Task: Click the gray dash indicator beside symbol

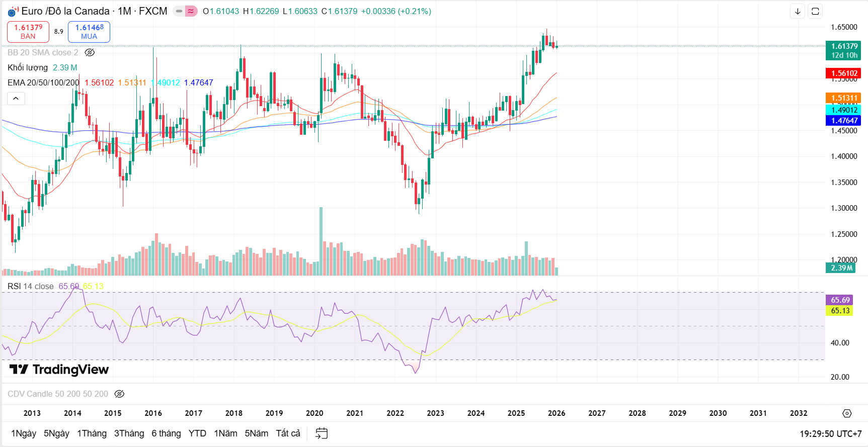Action: [179, 11]
